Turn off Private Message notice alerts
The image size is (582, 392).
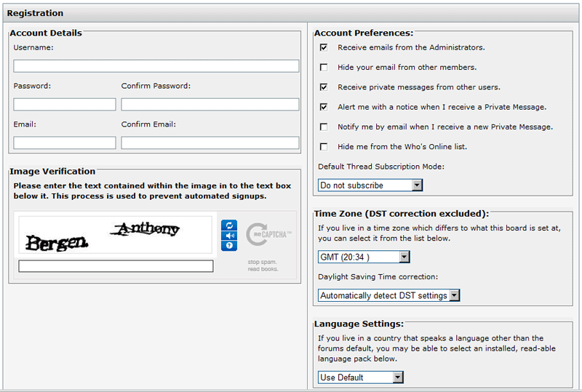tap(324, 107)
